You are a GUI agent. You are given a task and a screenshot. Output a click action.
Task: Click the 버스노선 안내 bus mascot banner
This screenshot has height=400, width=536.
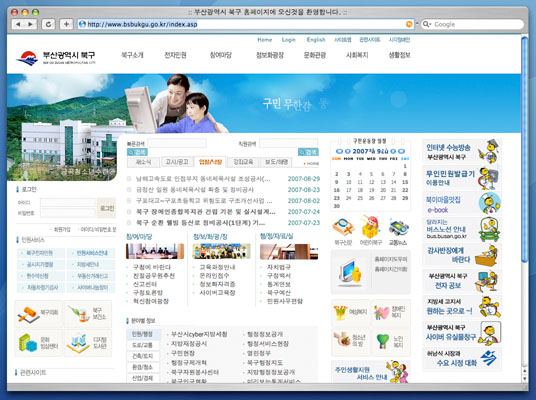click(x=462, y=229)
